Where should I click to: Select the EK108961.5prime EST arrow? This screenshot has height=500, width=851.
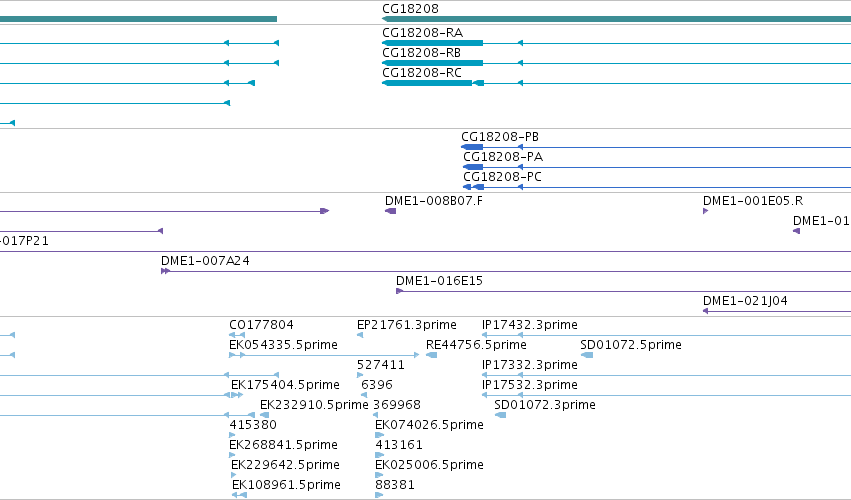(x=239, y=495)
